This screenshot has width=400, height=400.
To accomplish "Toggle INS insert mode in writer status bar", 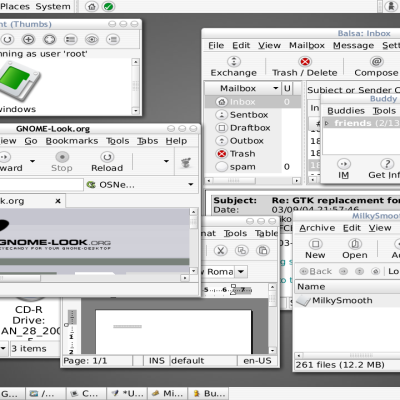I will click(x=157, y=361).
